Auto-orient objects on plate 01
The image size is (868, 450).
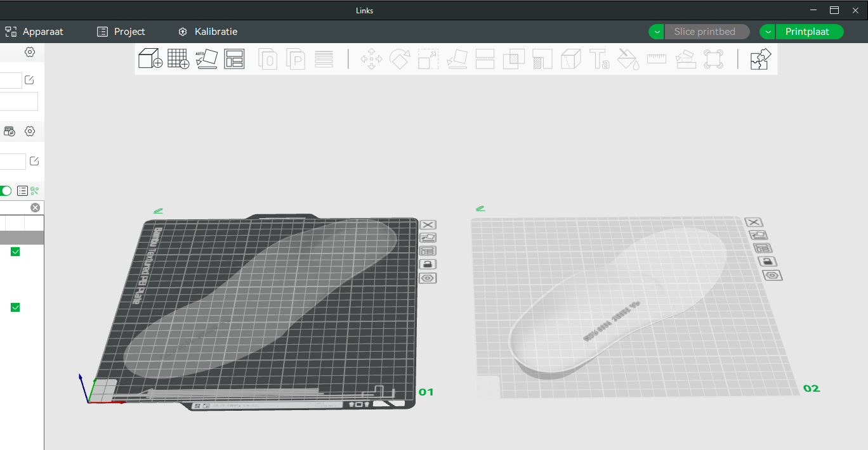click(428, 238)
